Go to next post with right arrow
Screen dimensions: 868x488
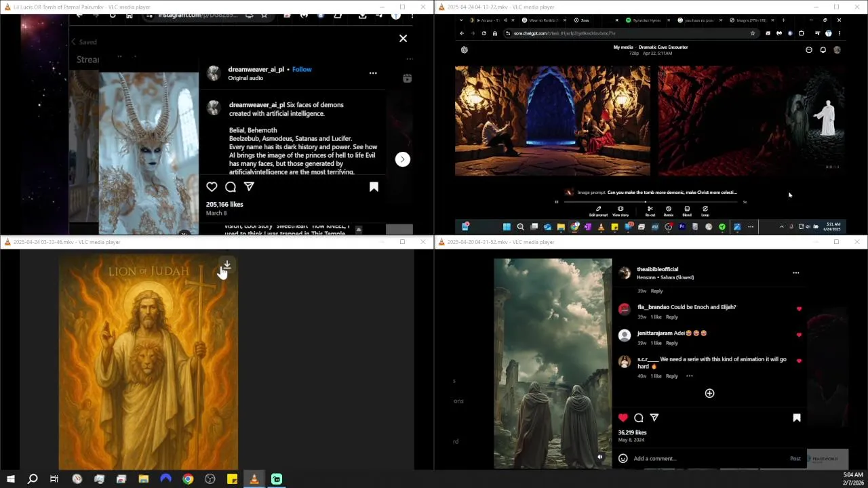tap(403, 159)
